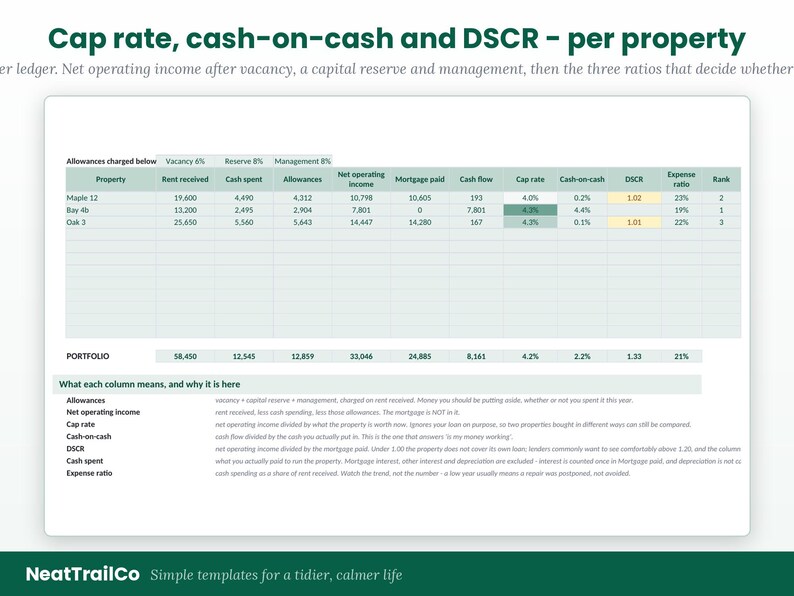Click portfolio rent total 58,450
Screen dimensions: 794x596
click(x=185, y=356)
